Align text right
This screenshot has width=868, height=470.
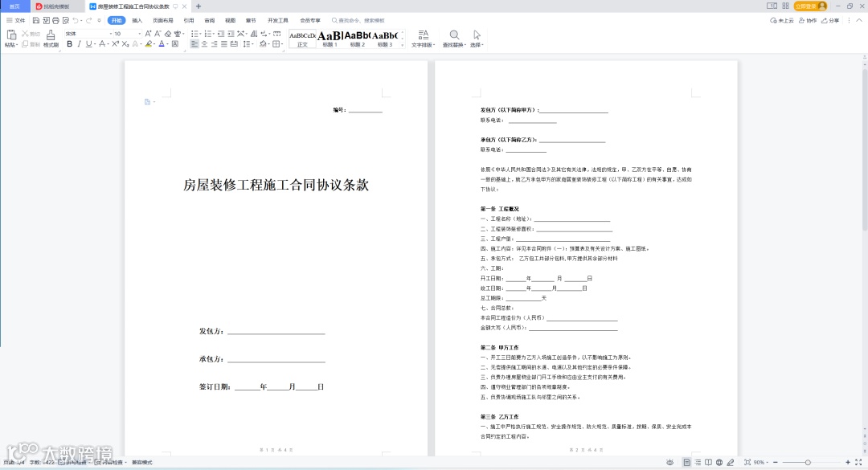point(215,43)
